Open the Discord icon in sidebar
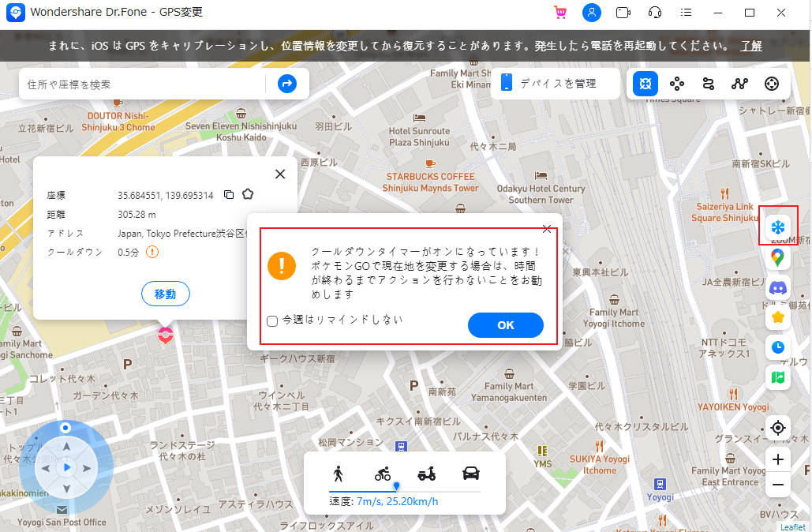 point(778,287)
